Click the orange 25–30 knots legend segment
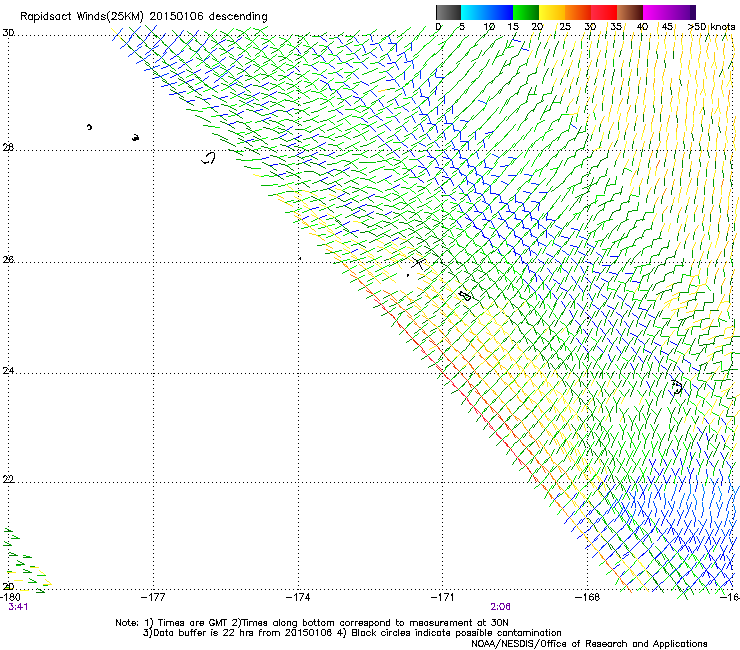This screenshot has height=650, width=740. pyautogui.click(x=578, y=12)
